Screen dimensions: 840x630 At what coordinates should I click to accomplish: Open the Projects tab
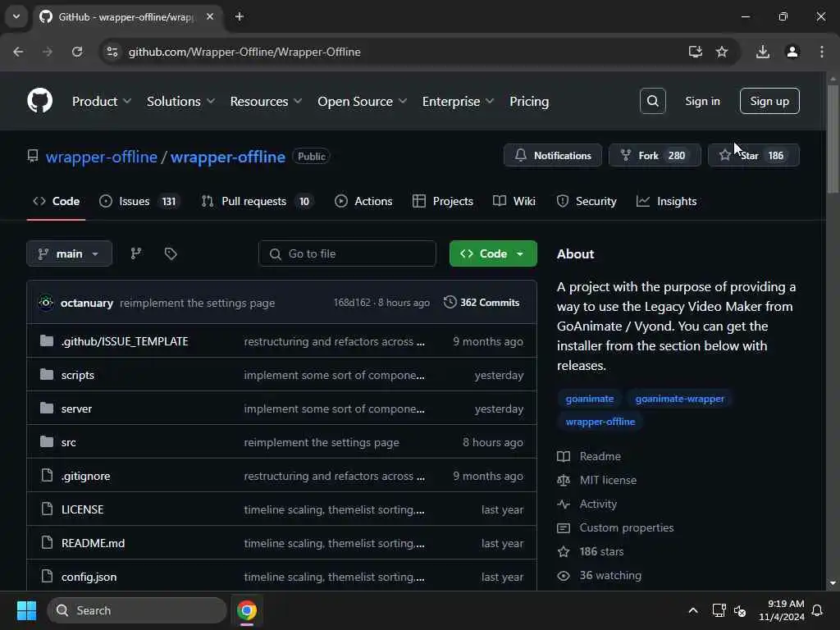[x=442, y=201]
